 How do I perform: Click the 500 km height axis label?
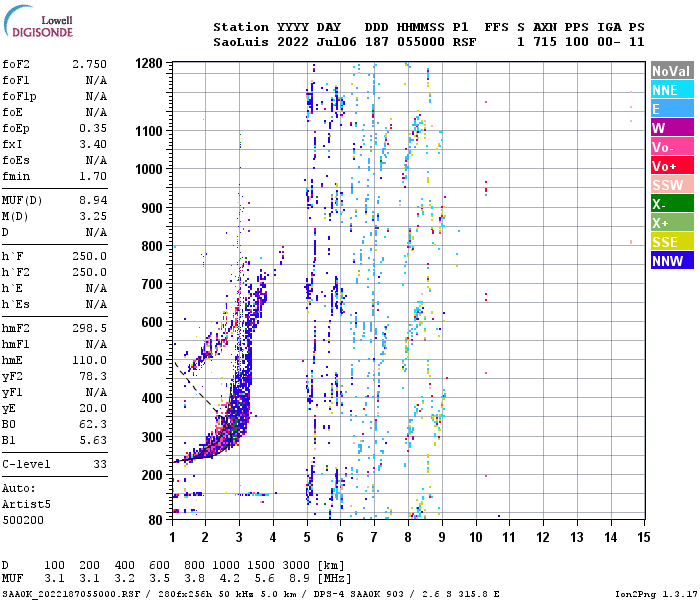152,360
